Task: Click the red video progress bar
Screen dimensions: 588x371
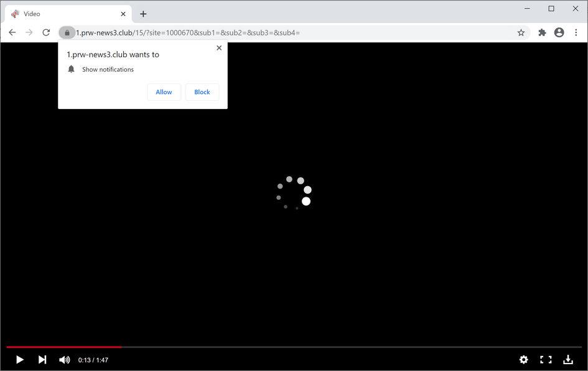Action: pyautogui.click(x=62, y=347)
